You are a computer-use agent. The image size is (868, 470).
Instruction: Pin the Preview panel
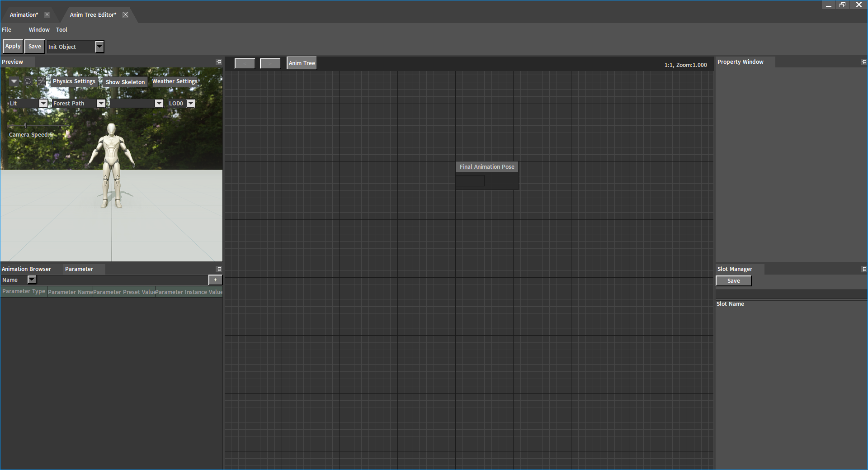219,62
